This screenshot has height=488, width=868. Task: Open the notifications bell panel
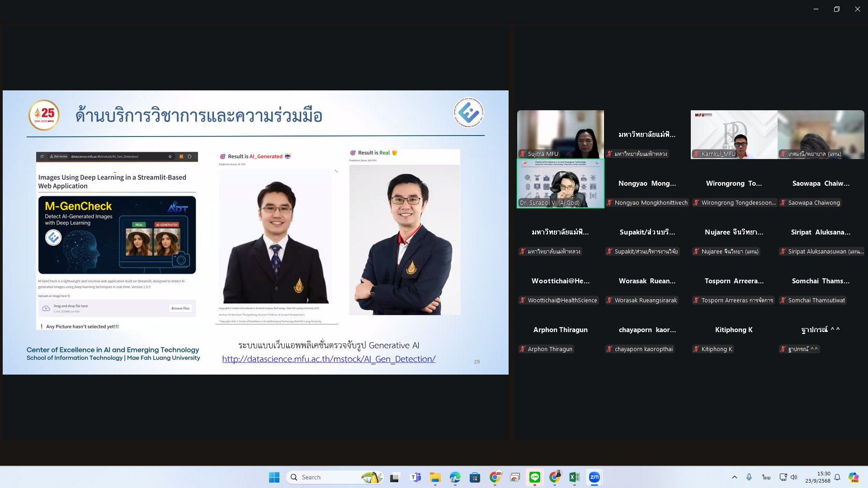[837, 477]
